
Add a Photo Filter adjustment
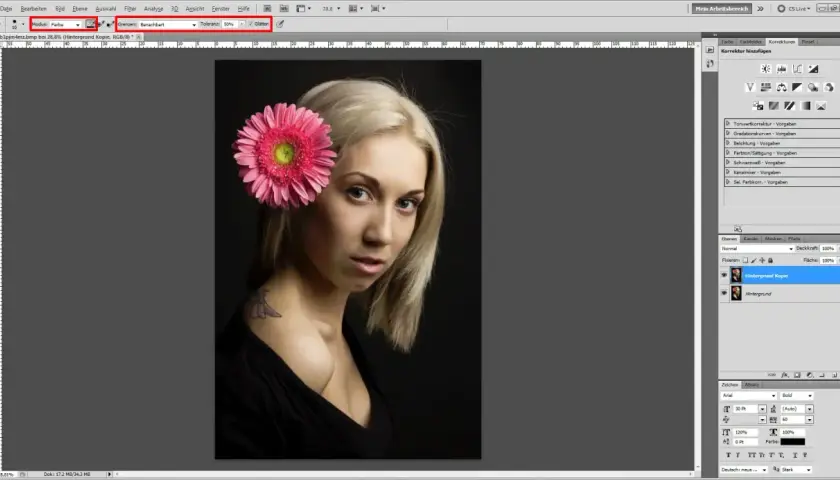coord(813,87)
